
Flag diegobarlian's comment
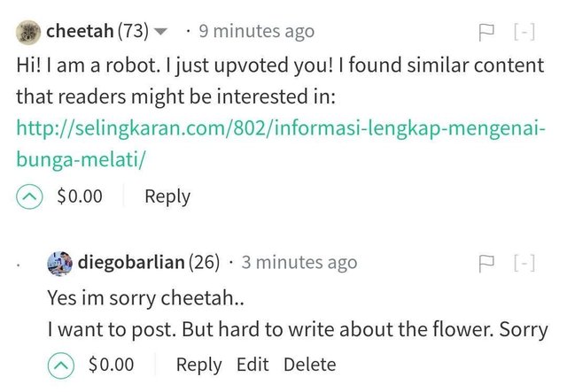pos(485,263)
